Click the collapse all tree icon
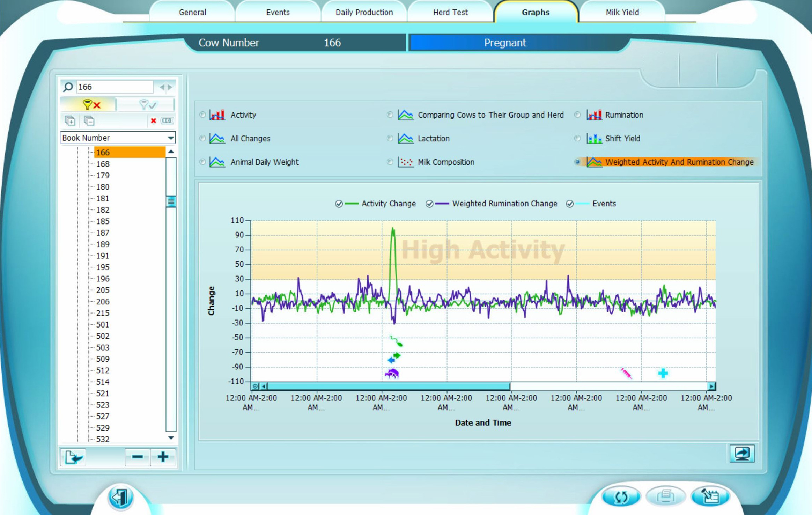Viewport: 812px width, 515px height. (x=89, y=121)
